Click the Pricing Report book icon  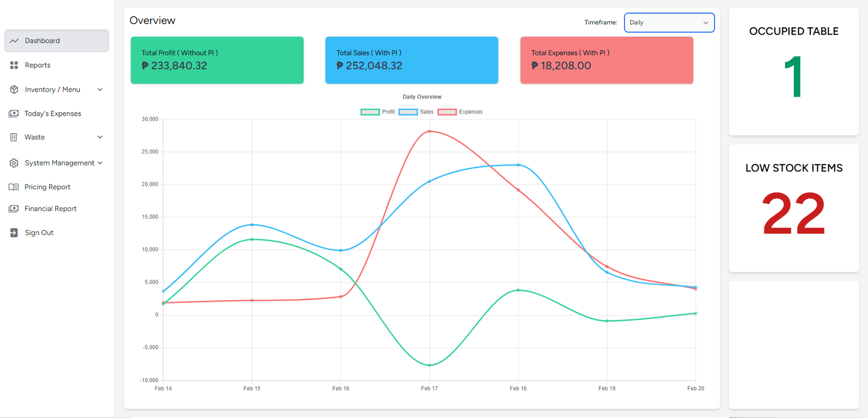coord(14,187)
